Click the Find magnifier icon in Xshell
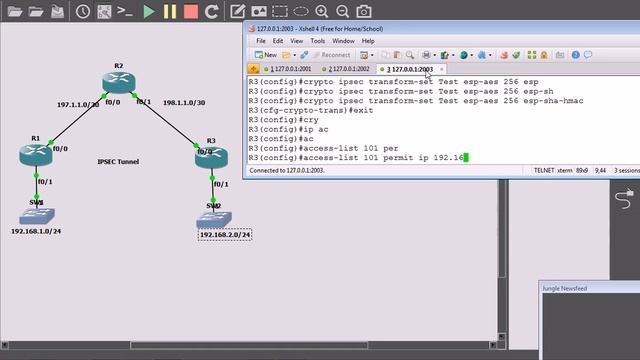Image resolution: width=640 pixels, height=360 pixels. point(410,55)
